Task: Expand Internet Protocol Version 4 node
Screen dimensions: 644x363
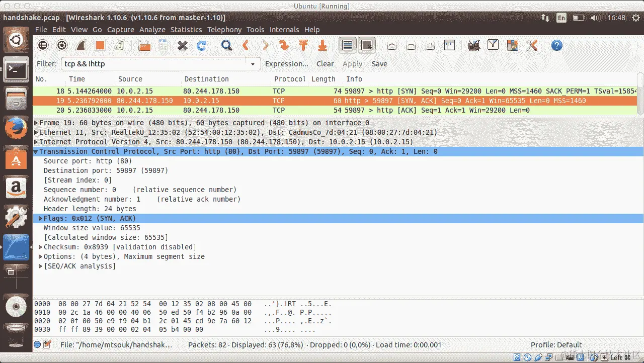Action: 36,142
